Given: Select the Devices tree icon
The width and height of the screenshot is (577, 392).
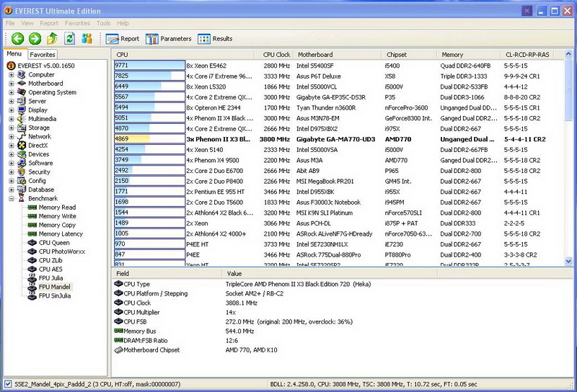Looking at the screenshot, I should (22, 154).
